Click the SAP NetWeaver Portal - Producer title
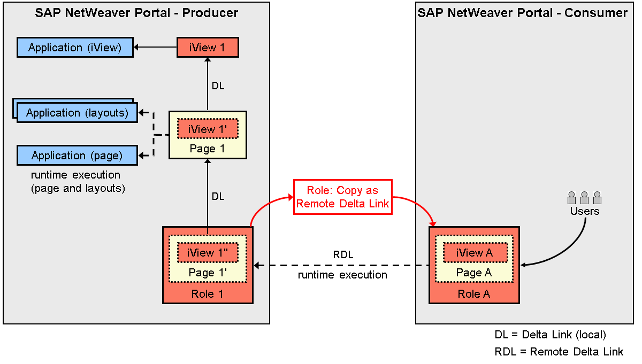642x364 pixels. 136,13
